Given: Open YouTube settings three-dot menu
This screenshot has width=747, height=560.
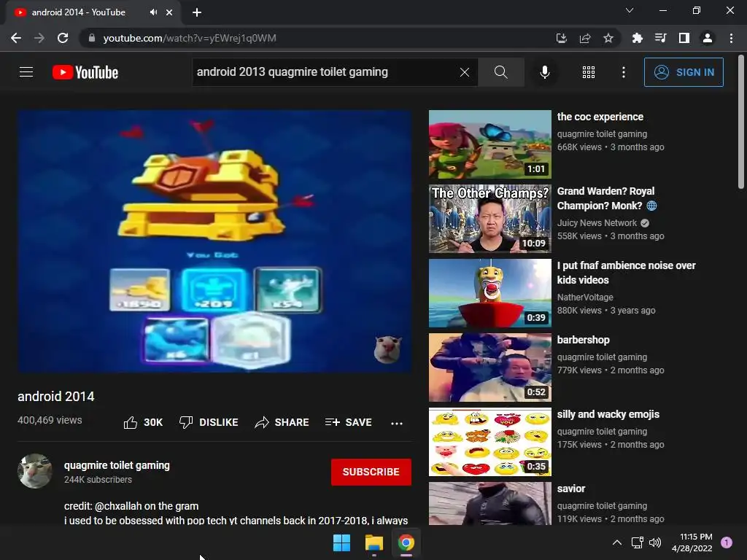Looking at the screenshot, I should pyautogui.click(x=624, y=72).
